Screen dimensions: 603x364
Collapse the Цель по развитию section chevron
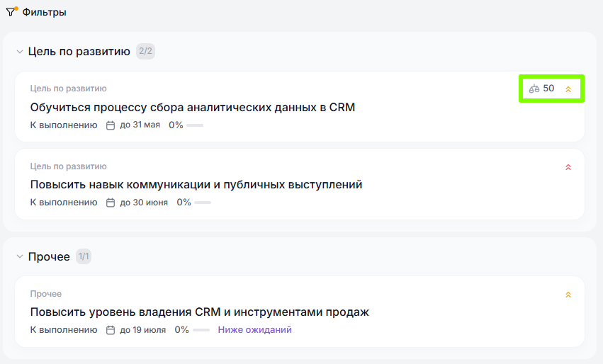click(20, 52)
